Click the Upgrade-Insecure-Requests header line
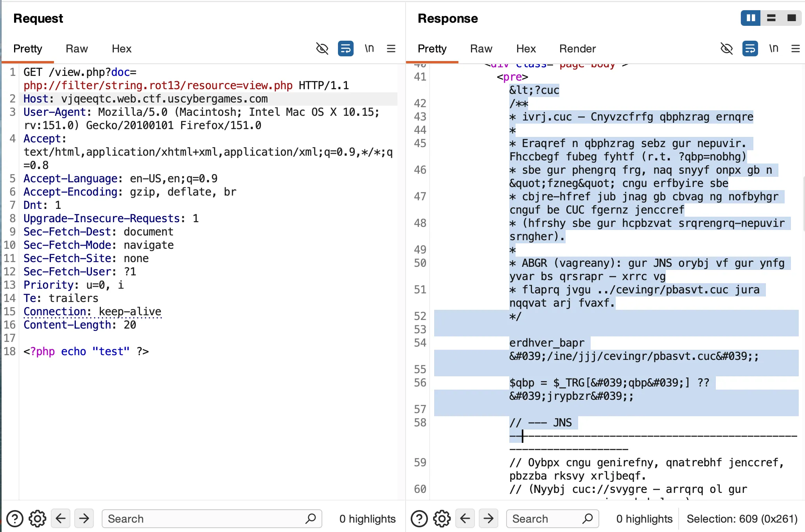Viewport: 805px width, 532px height. tap(111, 219)
